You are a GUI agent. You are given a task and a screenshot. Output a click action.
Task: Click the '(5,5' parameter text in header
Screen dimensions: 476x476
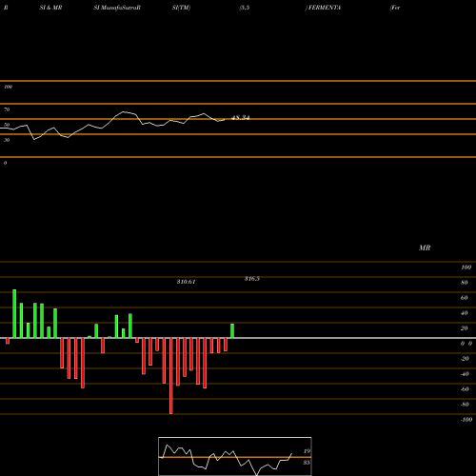click(245, 8)
